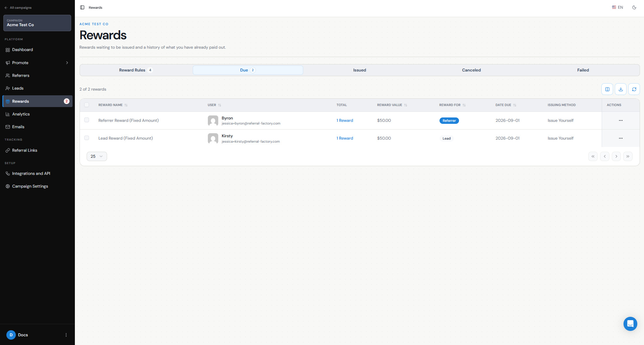Jump to the last page of results
Screen dimensions: 644x345
628,156
